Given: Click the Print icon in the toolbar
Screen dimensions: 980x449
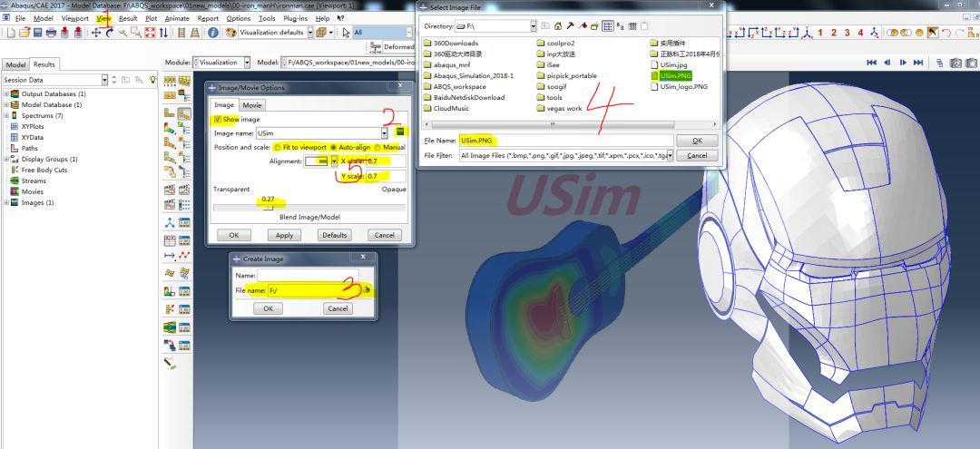Looking at the screenshot, I should (52, 33).
